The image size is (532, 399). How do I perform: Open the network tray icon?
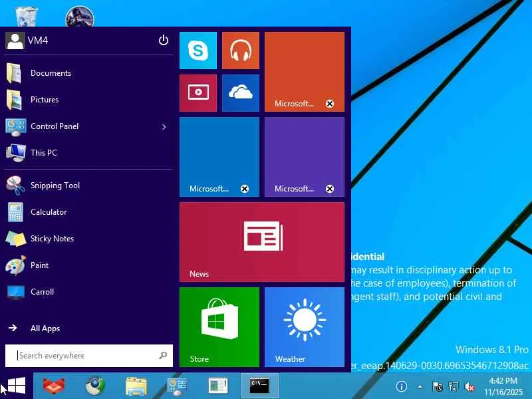pos(454,386)
